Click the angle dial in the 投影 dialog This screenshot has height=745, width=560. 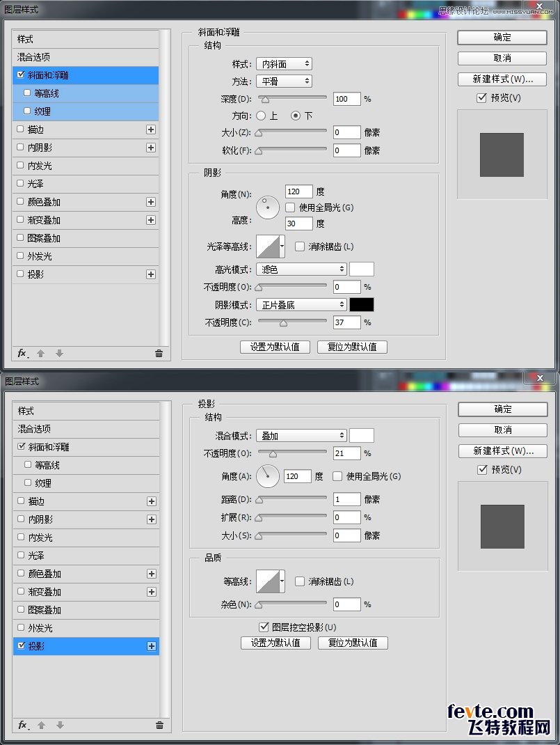click(x=268, y=476)
